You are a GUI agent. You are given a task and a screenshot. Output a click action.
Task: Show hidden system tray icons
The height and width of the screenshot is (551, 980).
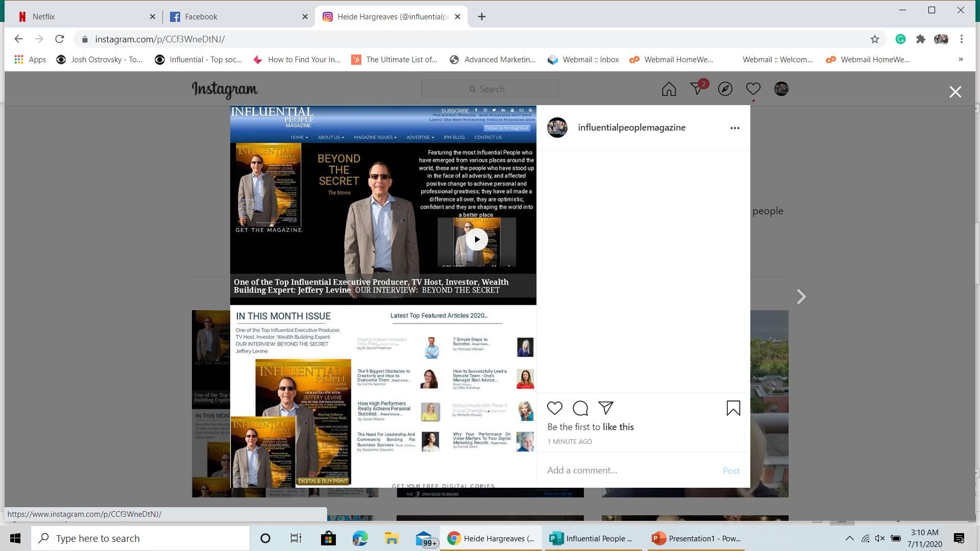[x=849, y=538]
